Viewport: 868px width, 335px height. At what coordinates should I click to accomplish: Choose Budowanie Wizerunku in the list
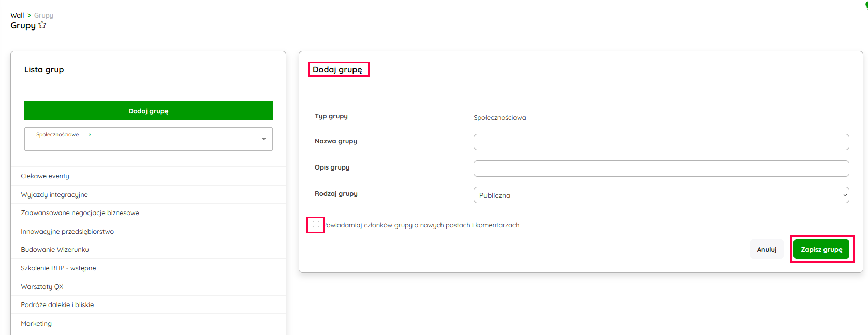click(55, 250)
